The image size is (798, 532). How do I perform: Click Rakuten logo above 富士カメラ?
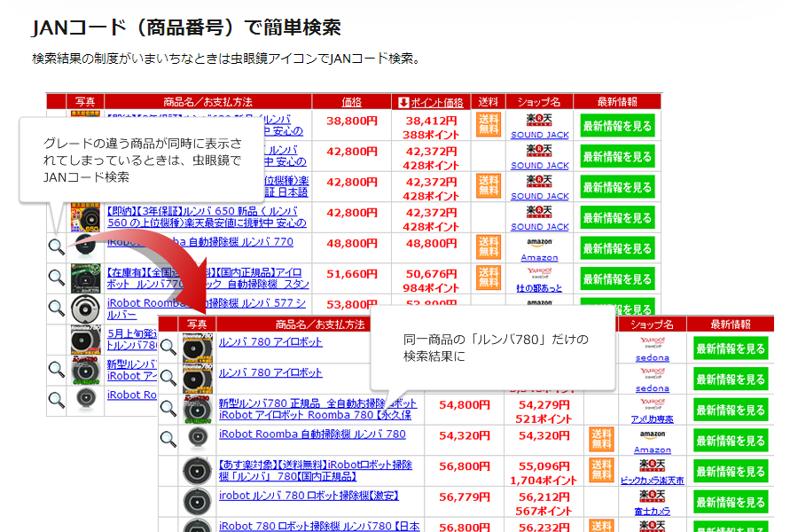pos(653,496)
